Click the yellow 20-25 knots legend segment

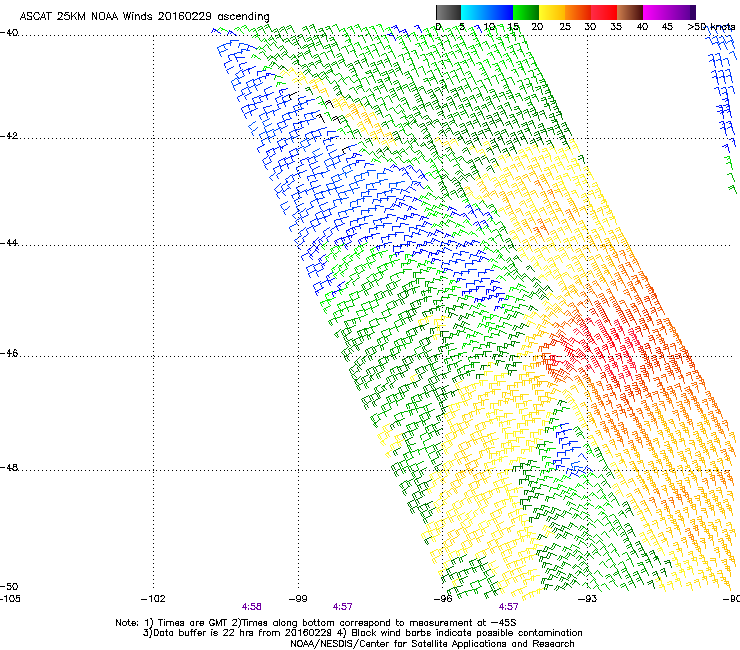552,12
